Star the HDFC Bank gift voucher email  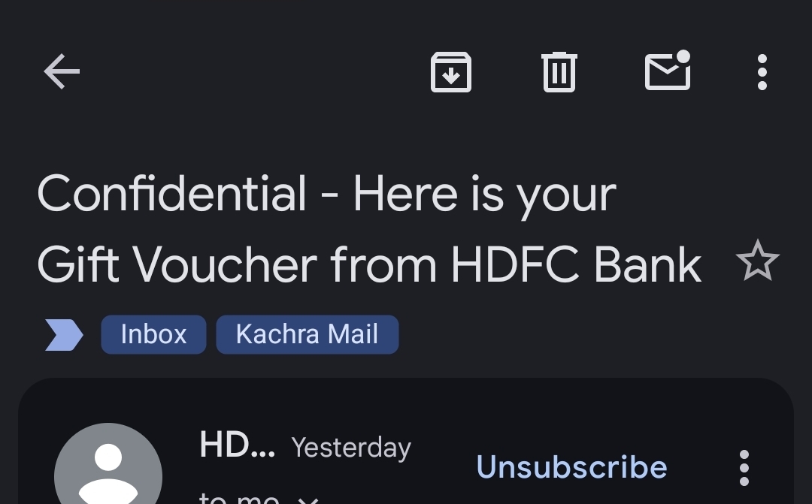coord(758,261)
